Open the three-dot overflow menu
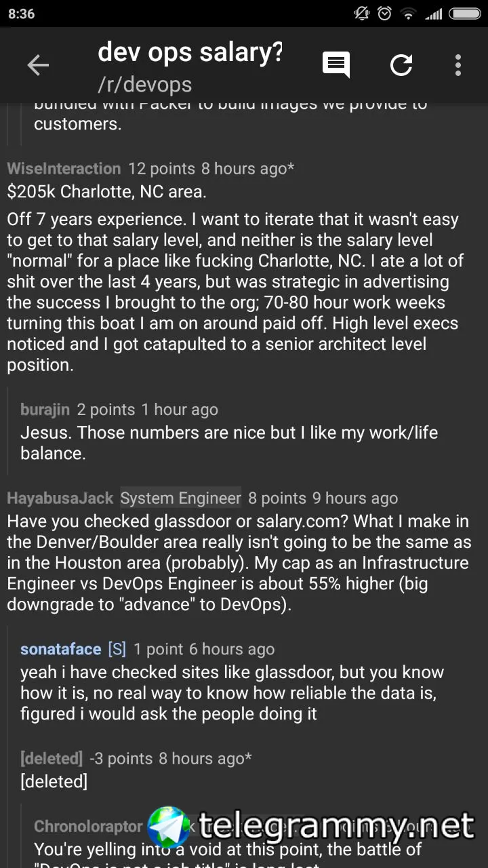 click(x=458, y=65)
